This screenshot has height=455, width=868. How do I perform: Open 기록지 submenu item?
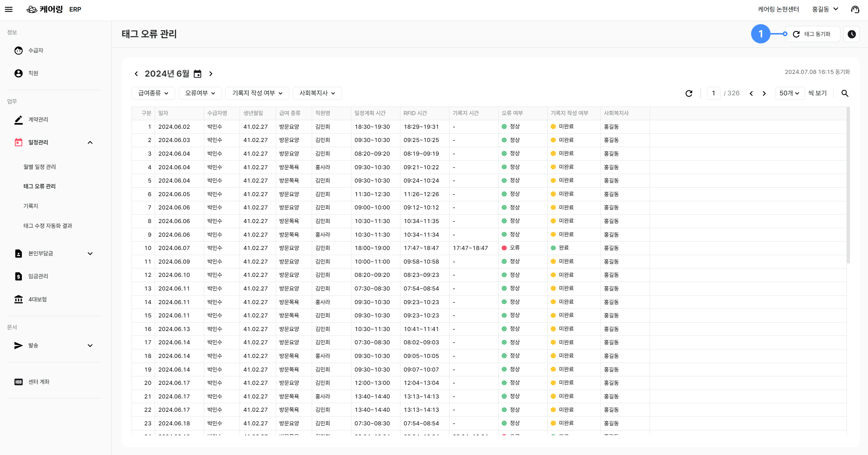coord(31,206)
